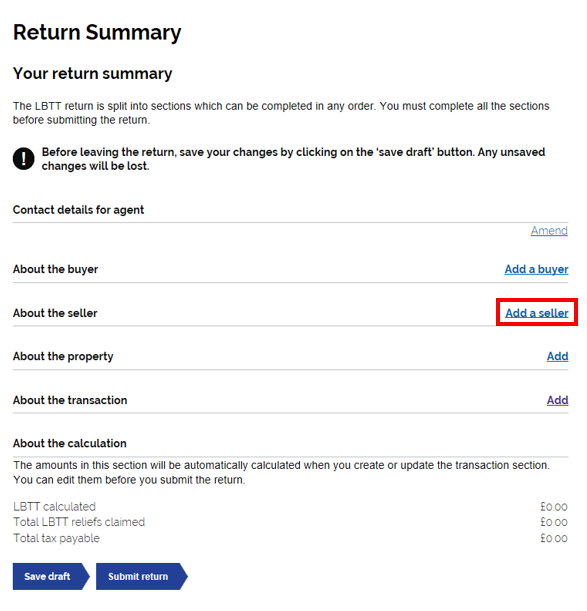
Task: Click the About the transaction section label
Action: click(70, 400)
